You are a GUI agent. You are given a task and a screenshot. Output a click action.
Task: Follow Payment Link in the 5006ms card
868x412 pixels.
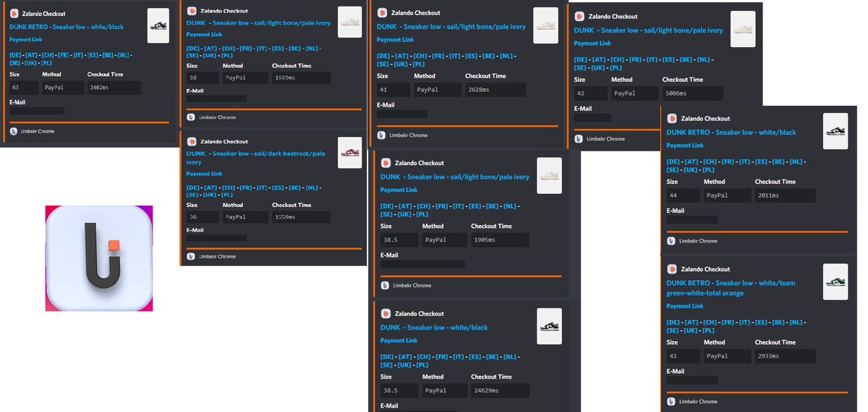[x=592, y=43]
